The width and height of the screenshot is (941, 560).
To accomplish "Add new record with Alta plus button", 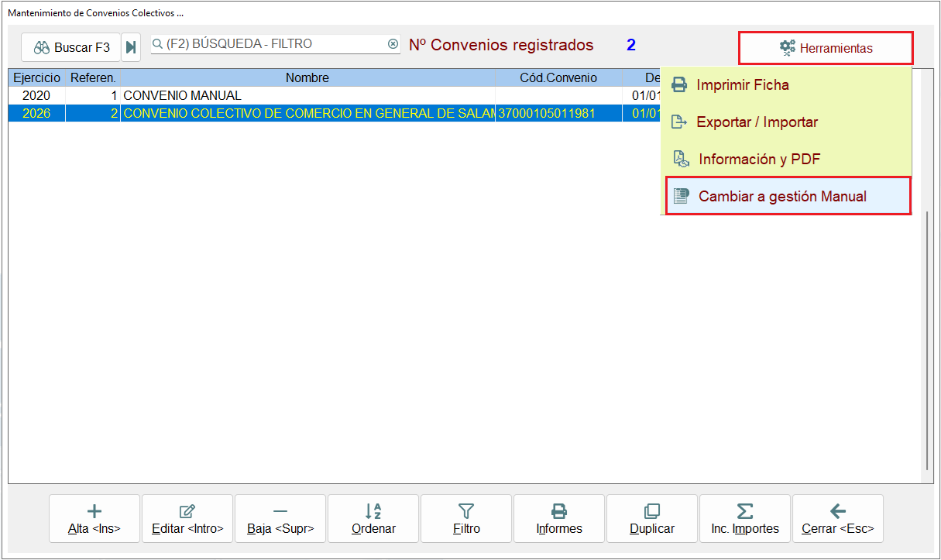I will point(94,519).
